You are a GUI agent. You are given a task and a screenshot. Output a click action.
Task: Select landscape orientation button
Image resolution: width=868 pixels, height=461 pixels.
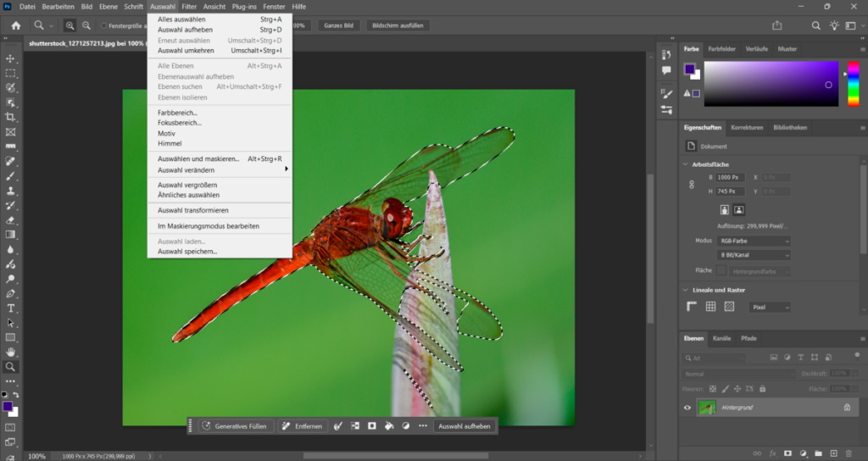pos(738,210)
